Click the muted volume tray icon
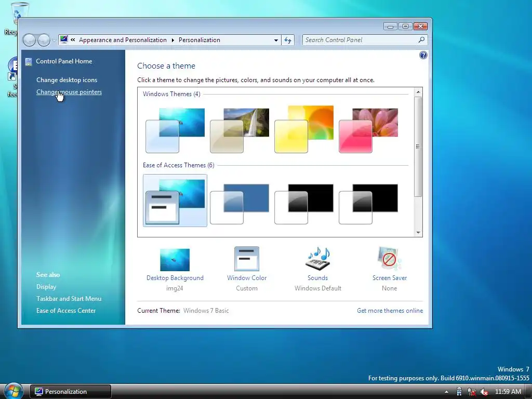The height and width of the screenshot is (399, 532). (x=484, y=392)
